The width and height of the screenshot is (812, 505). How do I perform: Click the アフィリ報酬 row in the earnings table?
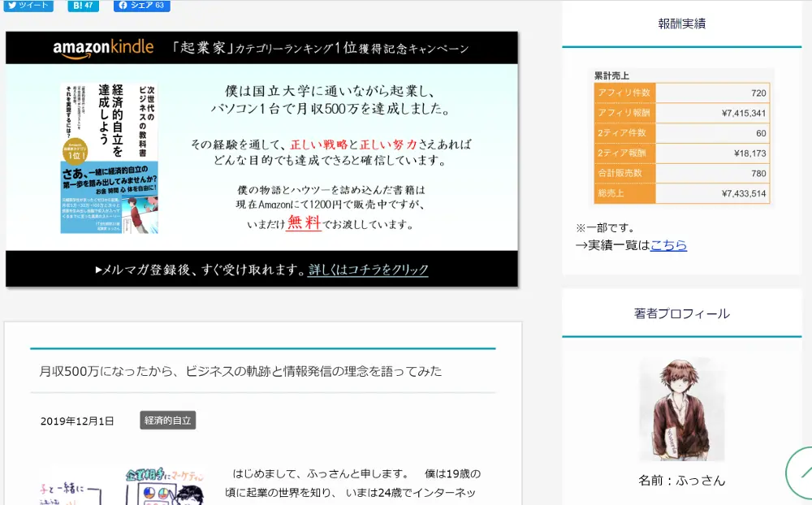682,112
